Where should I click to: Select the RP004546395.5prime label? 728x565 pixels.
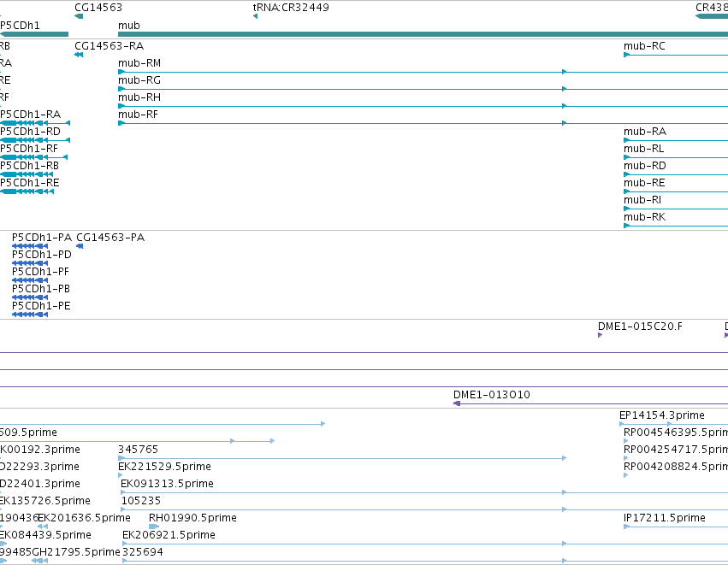(676, 433)
